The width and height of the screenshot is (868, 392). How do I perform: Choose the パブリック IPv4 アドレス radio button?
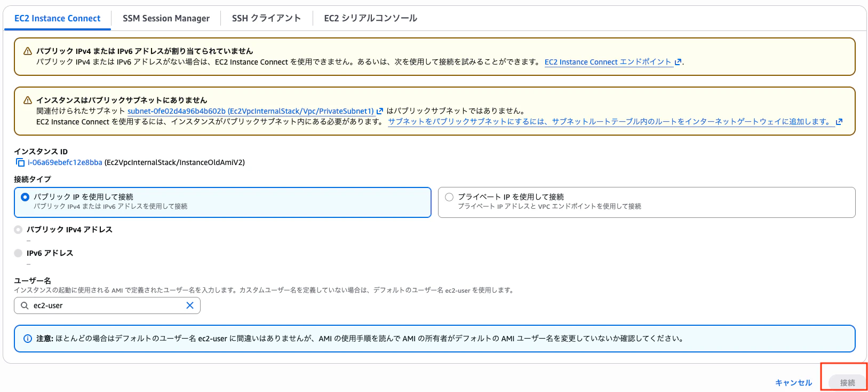tap(18, 230)
